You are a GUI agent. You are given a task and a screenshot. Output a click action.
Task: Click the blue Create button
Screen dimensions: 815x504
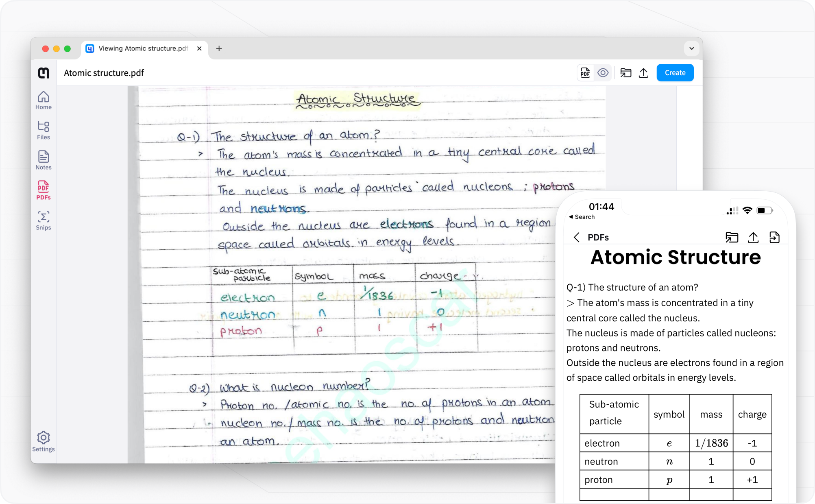point(675,73)
